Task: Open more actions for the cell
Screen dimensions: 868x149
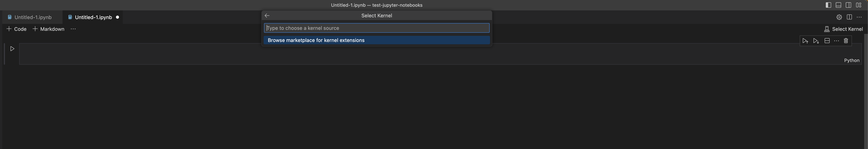Action: coord(836,41)
